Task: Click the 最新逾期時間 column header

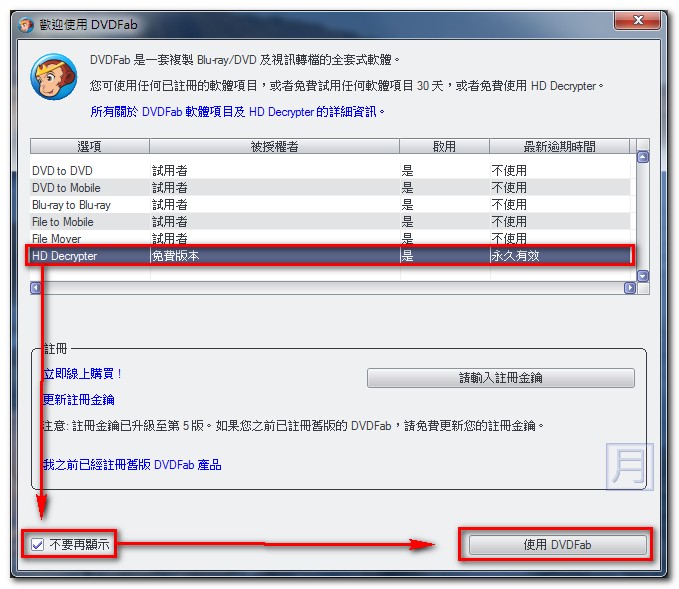Action: tap(559, 146)
